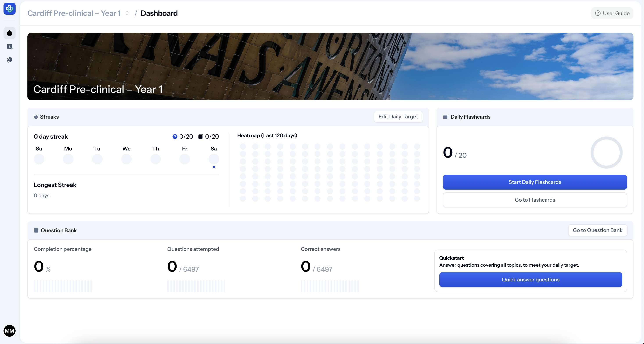The height and width of the screenshot is (344, 644).
Task: Select the Dashboard breadcrumb item
Action: 159,13
